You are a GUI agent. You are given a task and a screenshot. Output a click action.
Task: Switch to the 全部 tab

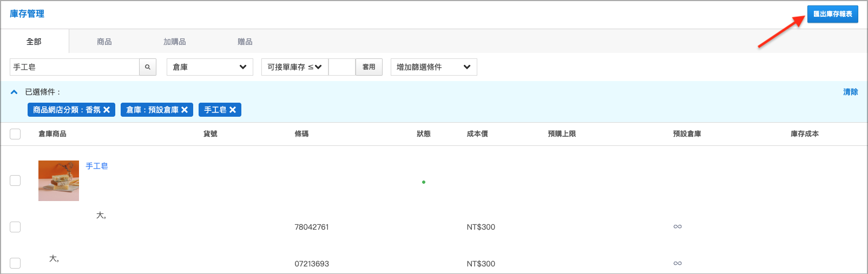point(34,42)
